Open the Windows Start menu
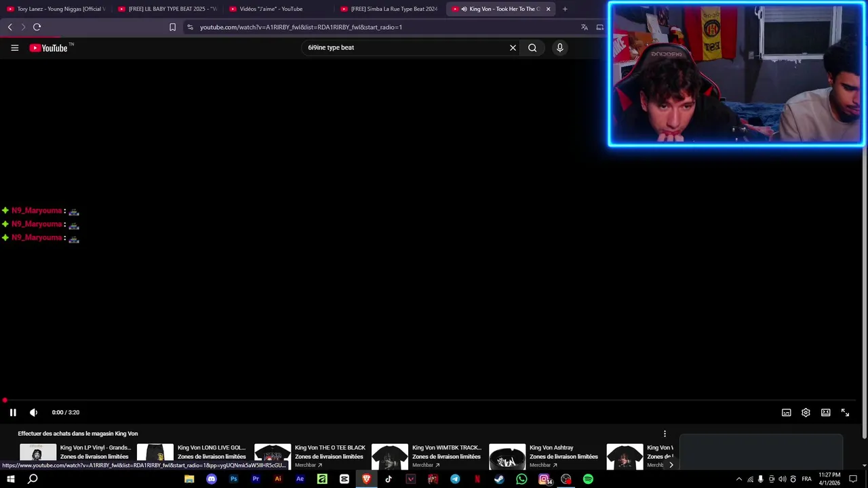Image resolution: width=868 pixels, height=488 pixels. [x=11, y=479]
